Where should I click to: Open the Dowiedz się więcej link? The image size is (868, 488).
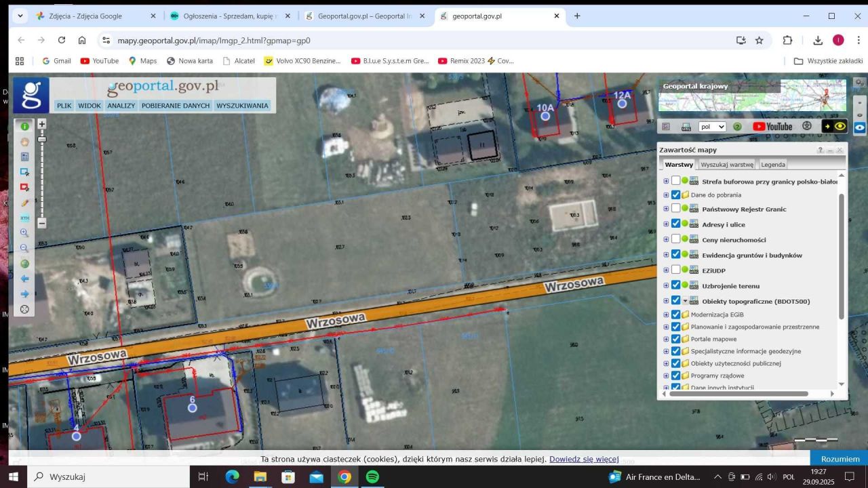(584, 459)
